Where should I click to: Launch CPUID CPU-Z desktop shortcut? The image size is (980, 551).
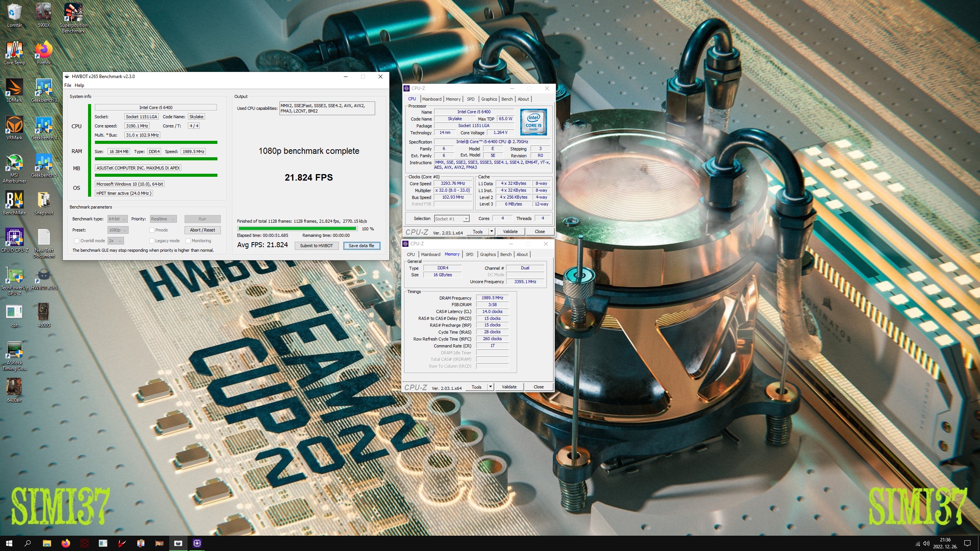pyautogui.click(x=14, y=240)
